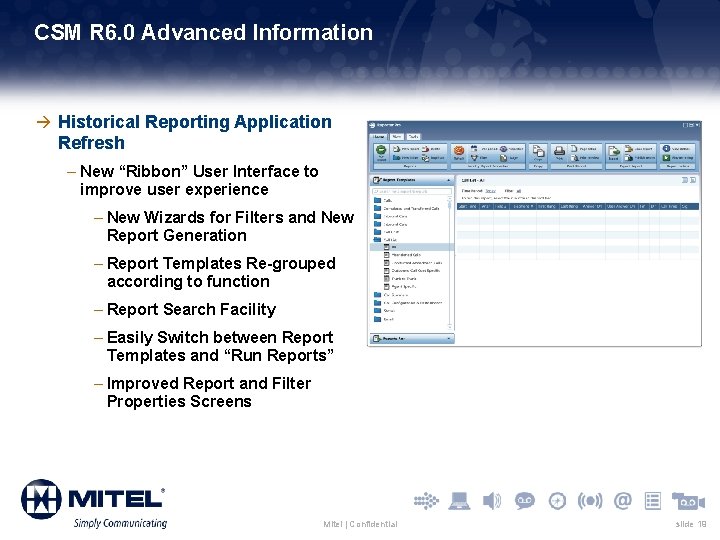Open the Conference and Transferred Calls folder
Screen dimensions: 720x540
coord(407,208)
